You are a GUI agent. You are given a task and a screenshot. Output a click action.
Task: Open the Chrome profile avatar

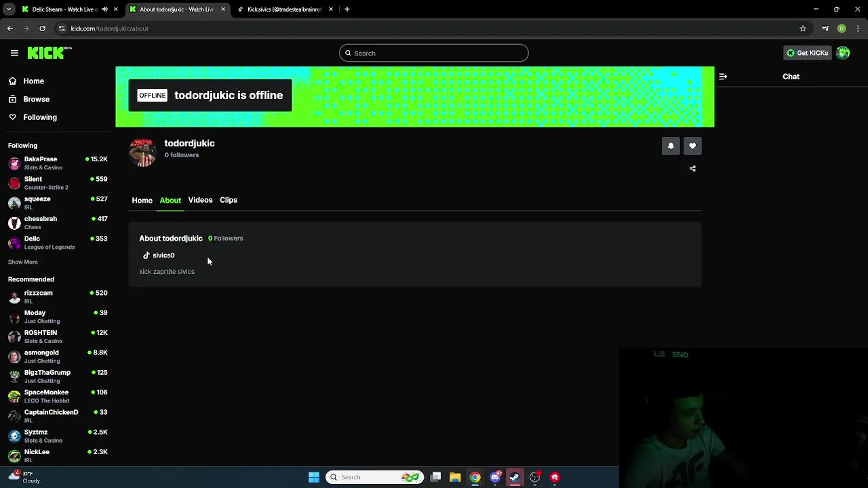coord(842,28)
